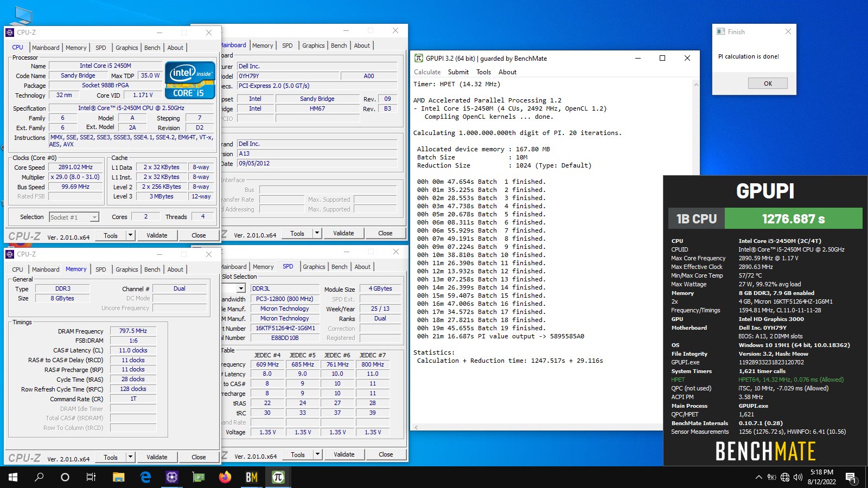The image size is (868, 488).
Task: Select the CPU tab in the Memory window
Action: [x=17, y=269]
